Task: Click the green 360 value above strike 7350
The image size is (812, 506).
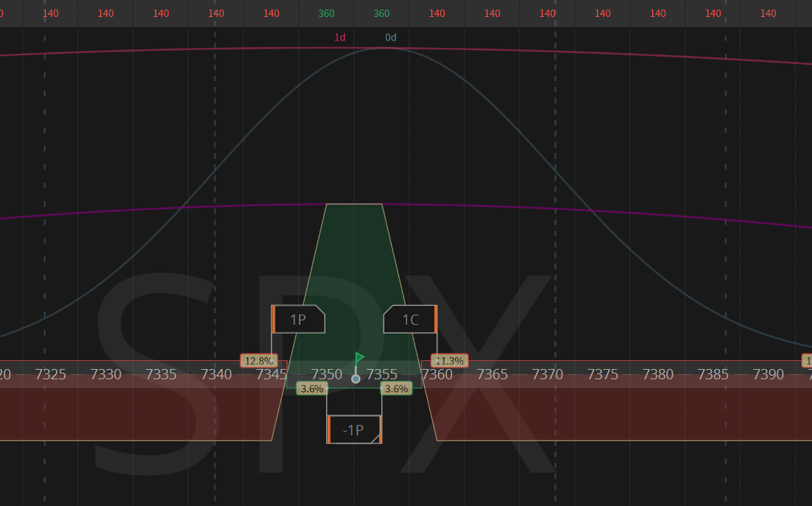Action: [326, 13]
